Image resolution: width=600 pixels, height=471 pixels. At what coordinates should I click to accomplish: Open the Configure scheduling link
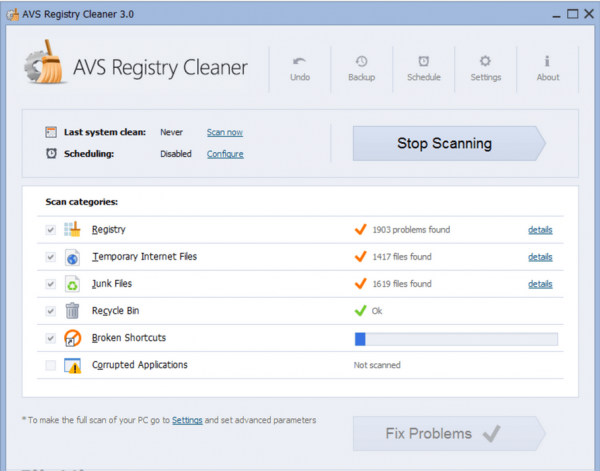[x=225, y=154]
